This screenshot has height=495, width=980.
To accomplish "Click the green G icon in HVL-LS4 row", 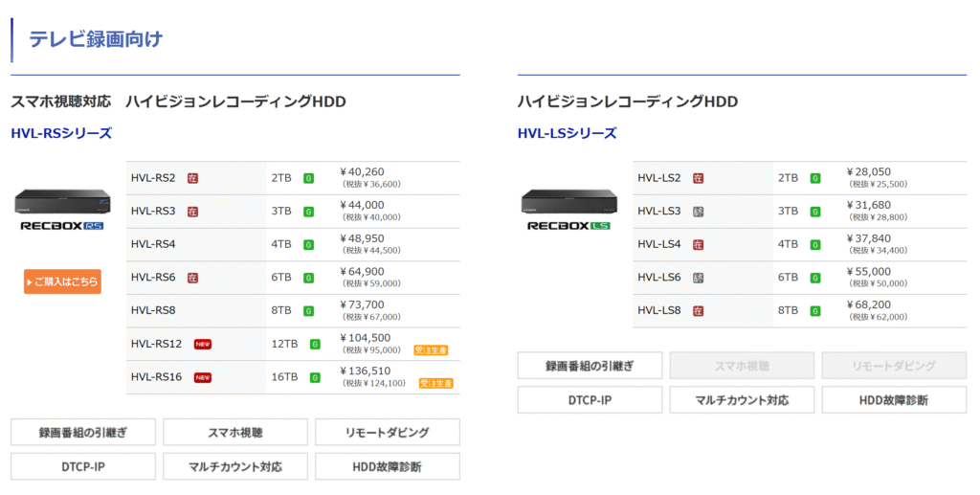I will pos(815,244).
